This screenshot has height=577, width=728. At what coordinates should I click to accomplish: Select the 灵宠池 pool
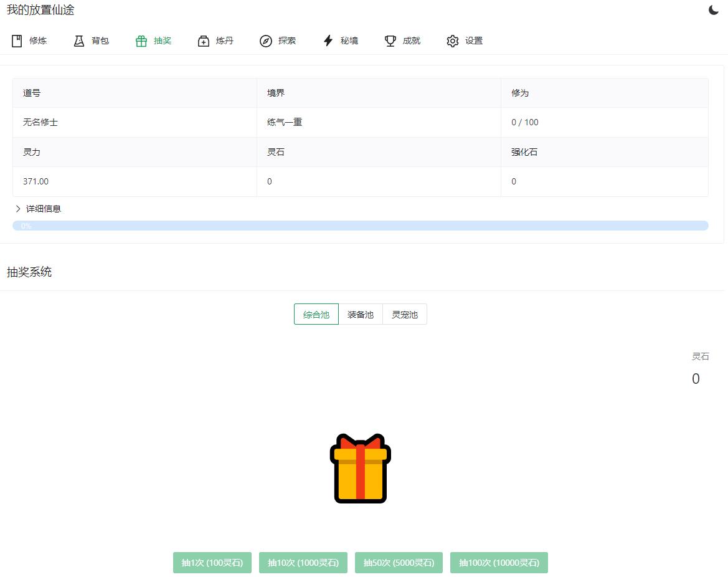tap(404, 315)
